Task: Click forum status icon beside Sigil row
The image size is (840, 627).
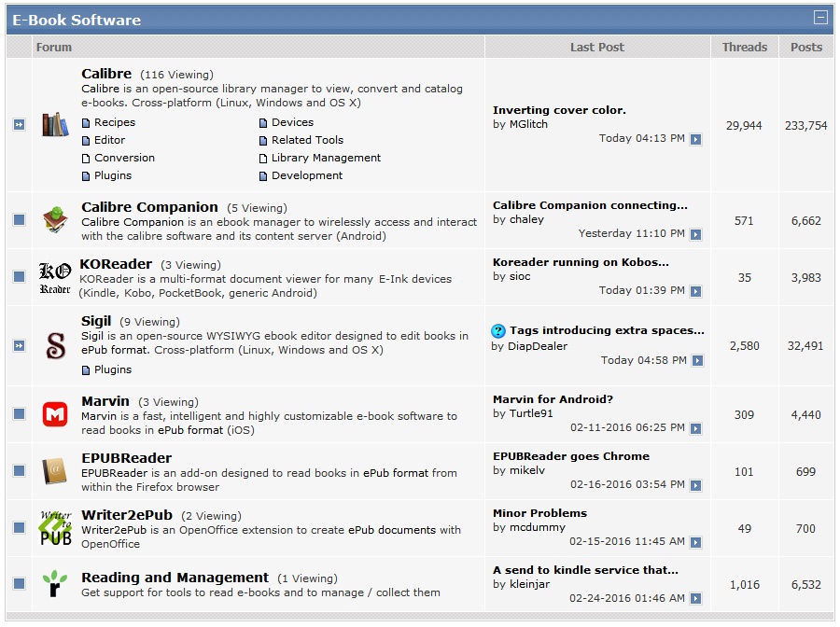Action: pos(19,346)
